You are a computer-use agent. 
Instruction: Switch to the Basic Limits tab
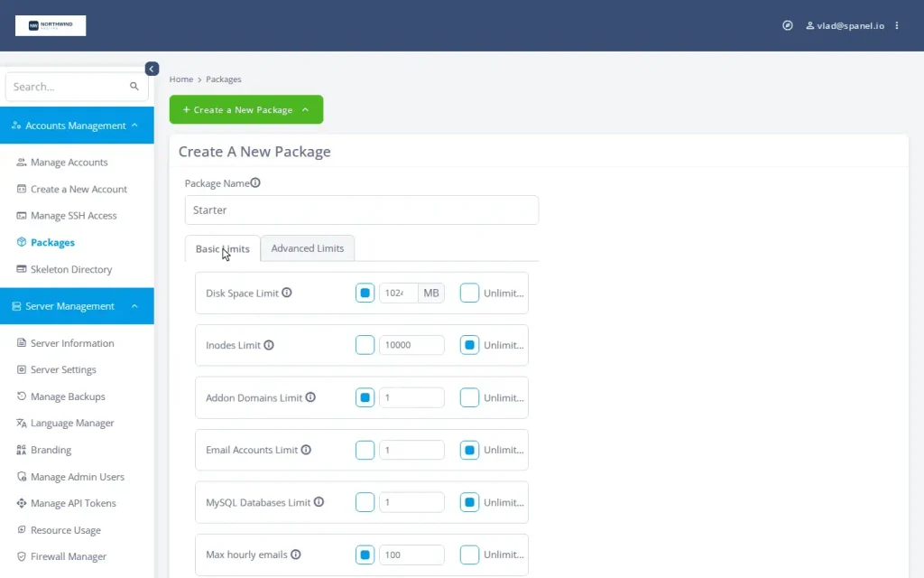223,248
